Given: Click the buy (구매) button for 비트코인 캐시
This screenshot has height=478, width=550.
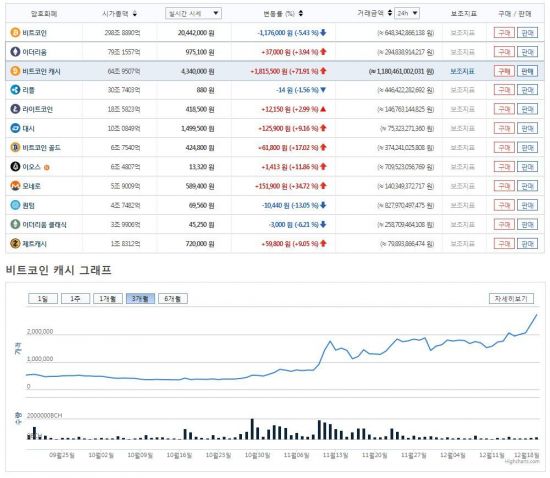Looking at the screenshot, I should [x=504, y=71].
